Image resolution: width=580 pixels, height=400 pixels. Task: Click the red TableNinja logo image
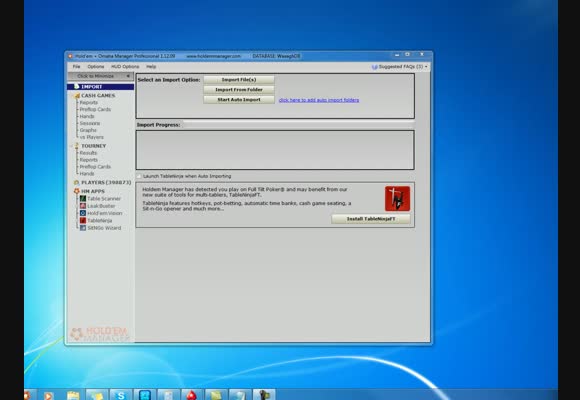tap(397, 199)
